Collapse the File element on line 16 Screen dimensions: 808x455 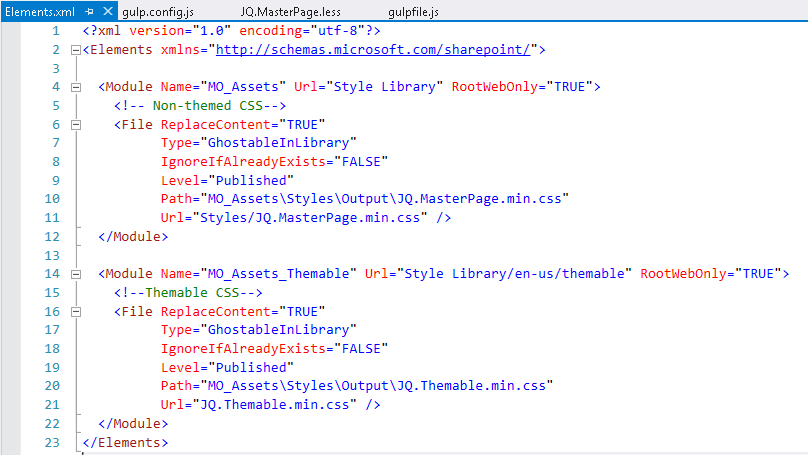(76, 312)
